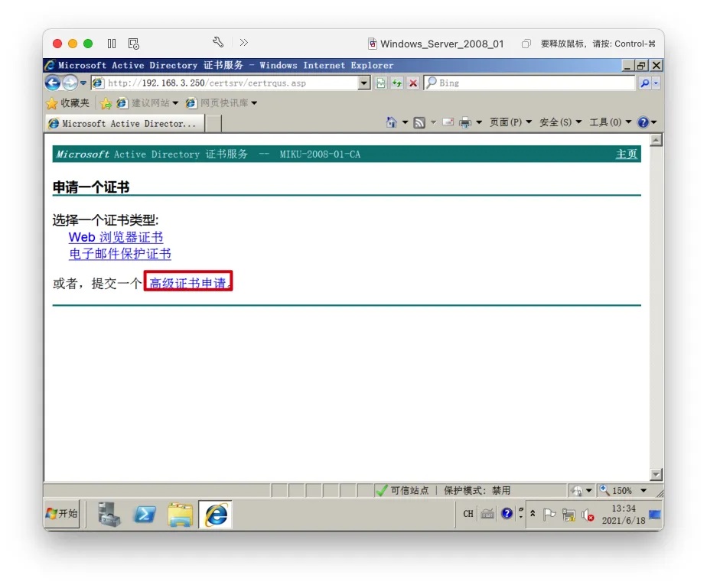Click language bar help icon
Viewport: 707px width, 588px height.
(507, 513)
